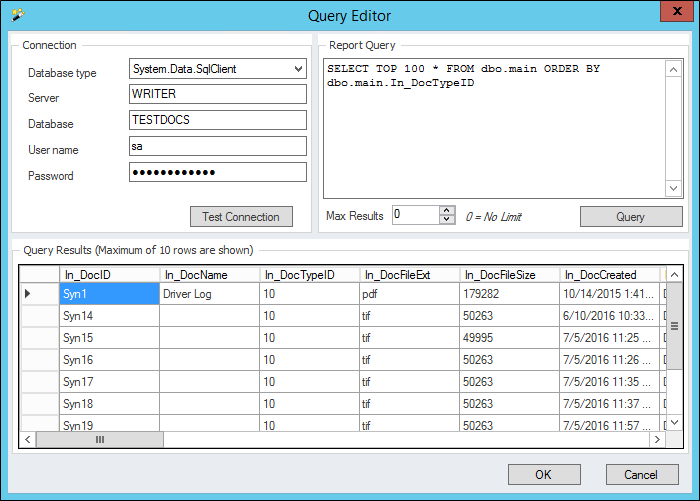Confirm with the OK button
The height and width of the screenshot is (501, 700).
pos(544,474)
